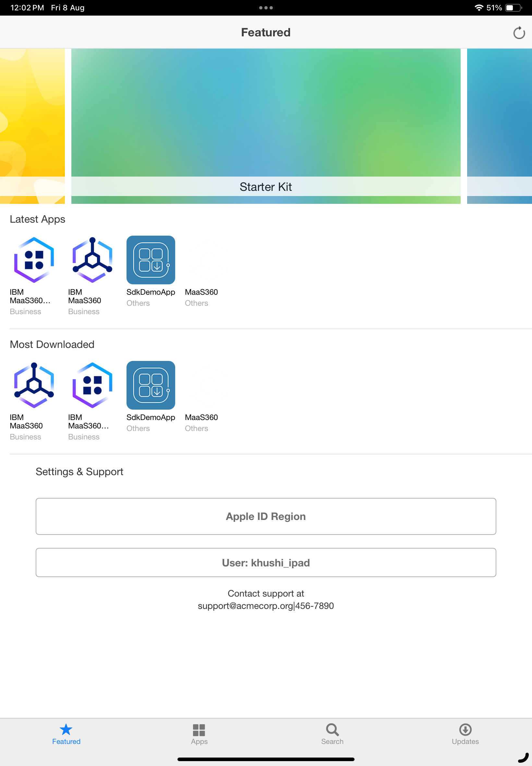Tap the SdkDemoApp label under Most Downloaded
Image resolution: width=532 pixels, height=766 pixels.
[151, 417]
